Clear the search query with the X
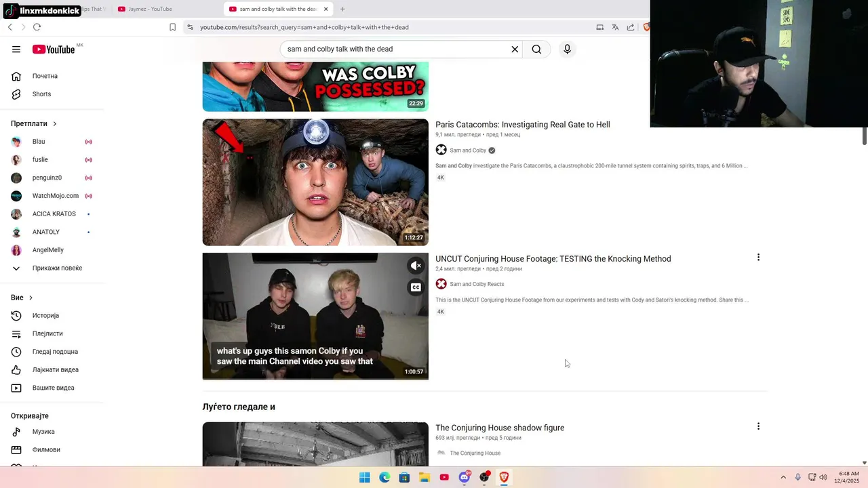This screenshot has height=488, width=868. (515, 49)
